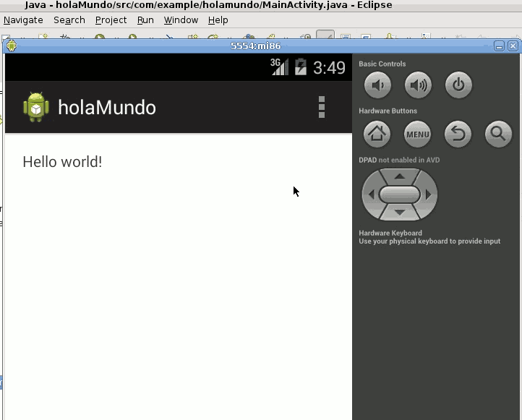Screen dimensions: 522x420
Task: Click the emulator window Android icon
Action: point(12,46)
